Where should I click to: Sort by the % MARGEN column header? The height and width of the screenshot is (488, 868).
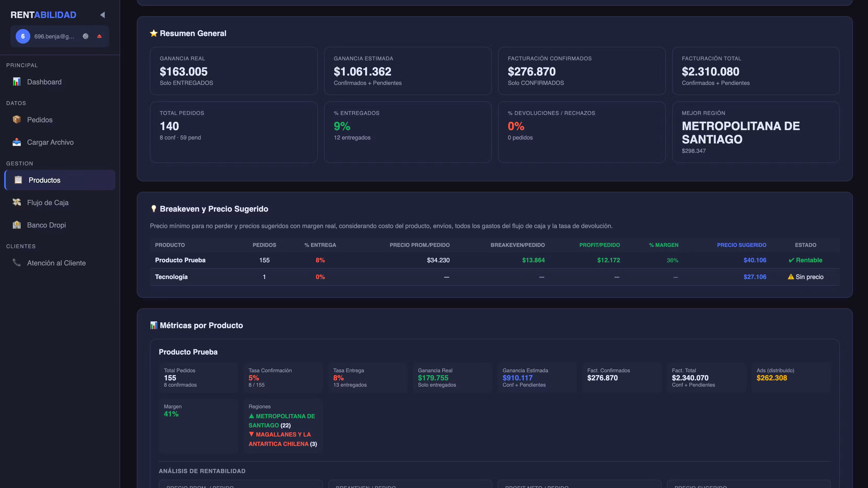(x=664, y=245)
